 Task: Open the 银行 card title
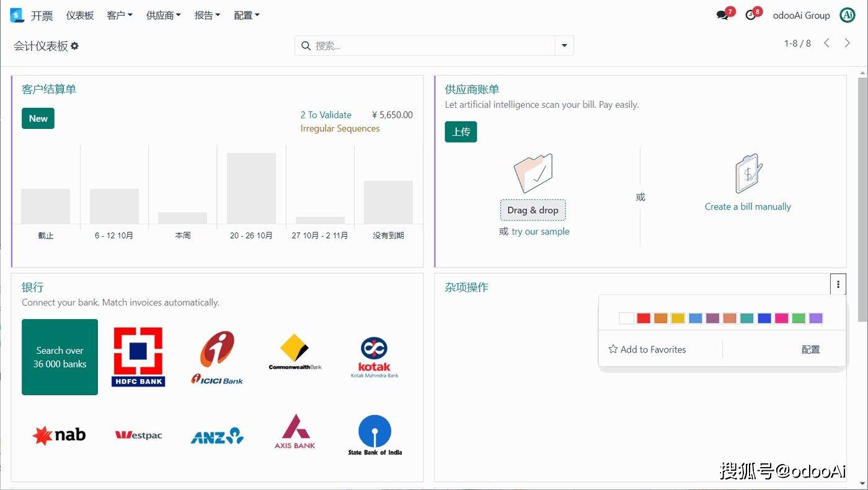point(32,287)
